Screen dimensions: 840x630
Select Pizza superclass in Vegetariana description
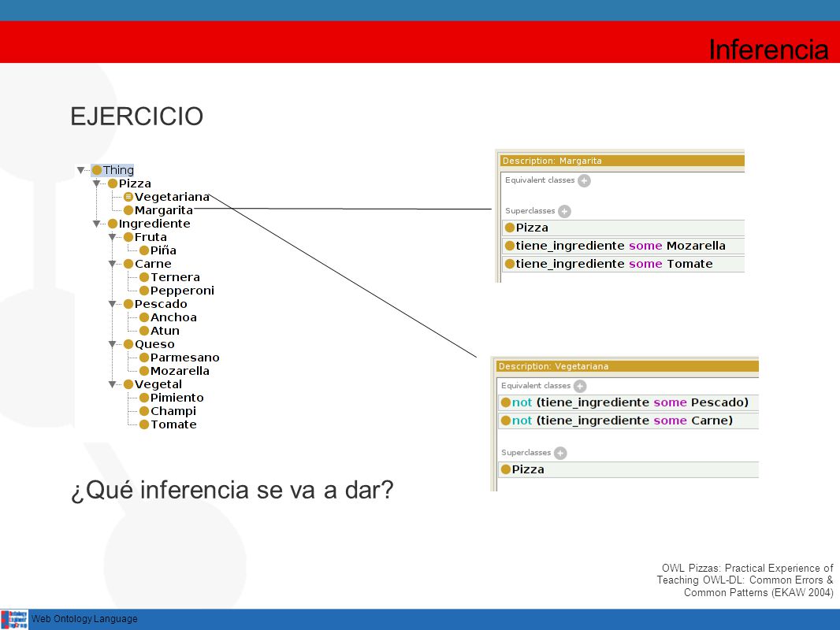[x=628, y=469]
